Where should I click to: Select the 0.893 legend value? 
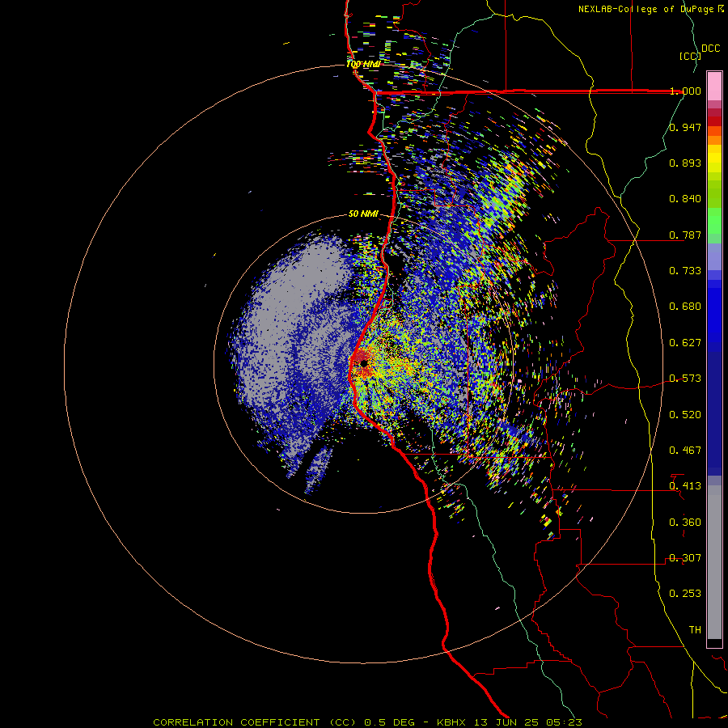[685, 163]
